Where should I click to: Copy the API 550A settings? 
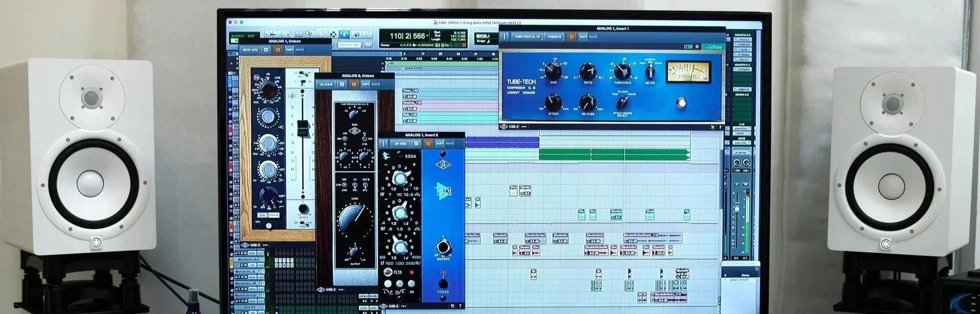click(440, 143)
